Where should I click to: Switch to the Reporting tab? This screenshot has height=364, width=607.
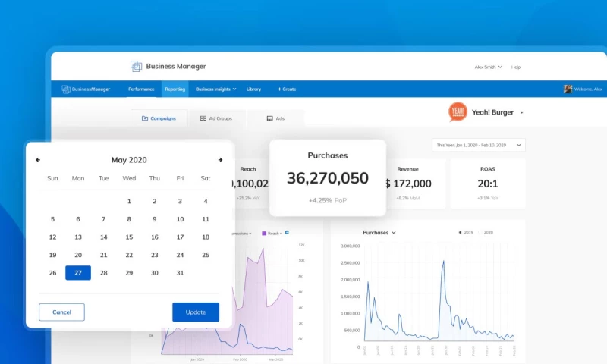(175, 89)
